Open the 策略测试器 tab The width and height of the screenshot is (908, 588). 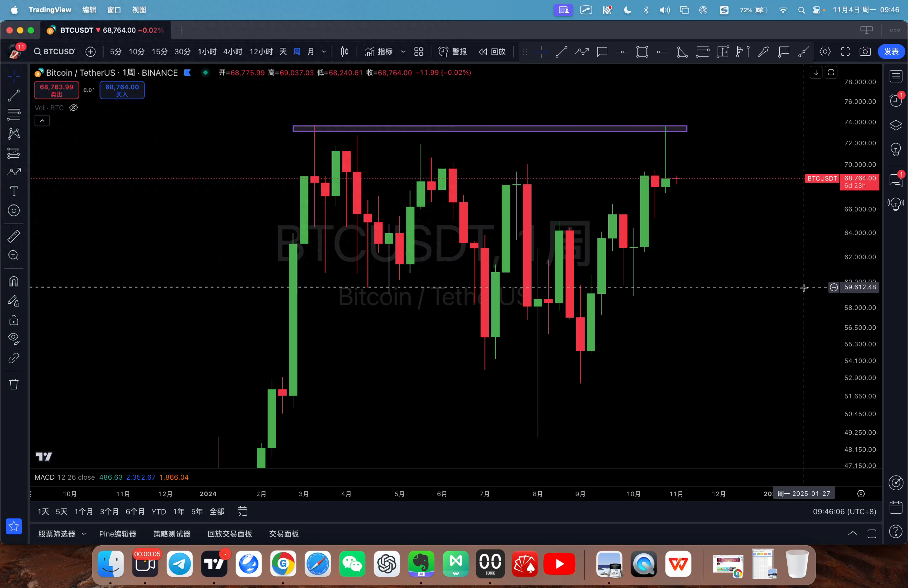click(172, 534)
